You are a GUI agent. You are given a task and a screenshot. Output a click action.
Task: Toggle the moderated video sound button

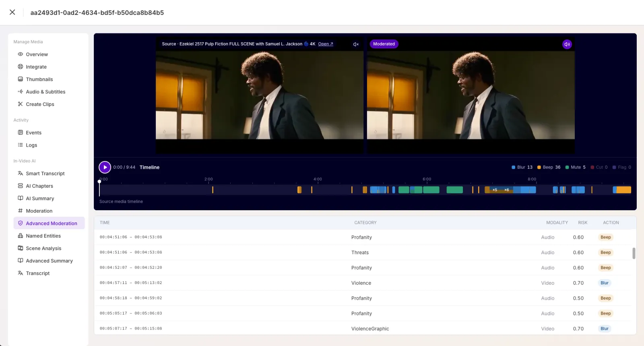pos(567,44)
